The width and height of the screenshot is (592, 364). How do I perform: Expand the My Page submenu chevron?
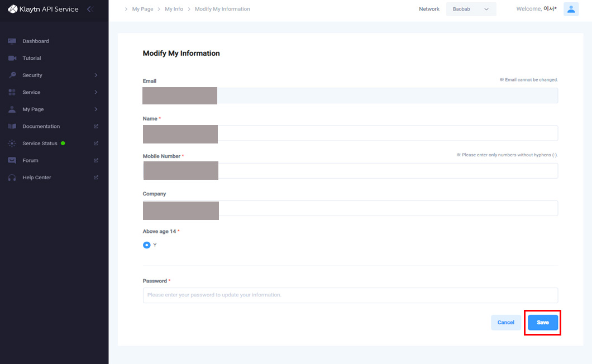[x=96, y=109]
